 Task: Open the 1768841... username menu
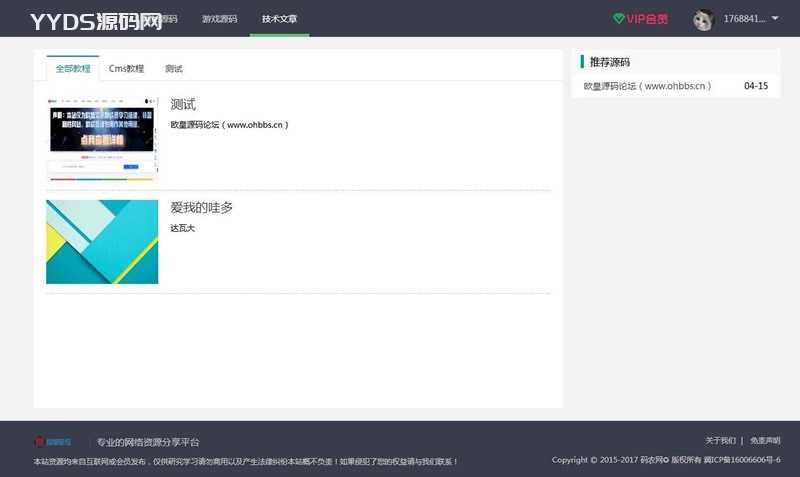click(744, 19)
